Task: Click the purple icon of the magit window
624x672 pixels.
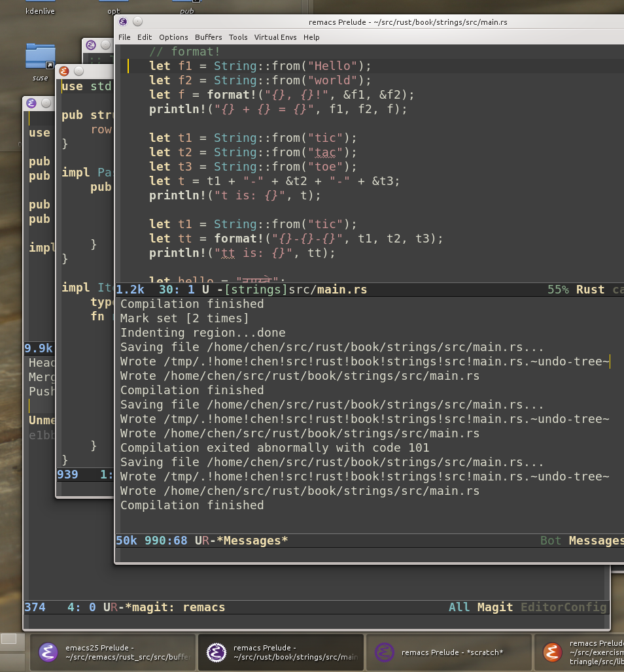Action: [x=31, y=103]
